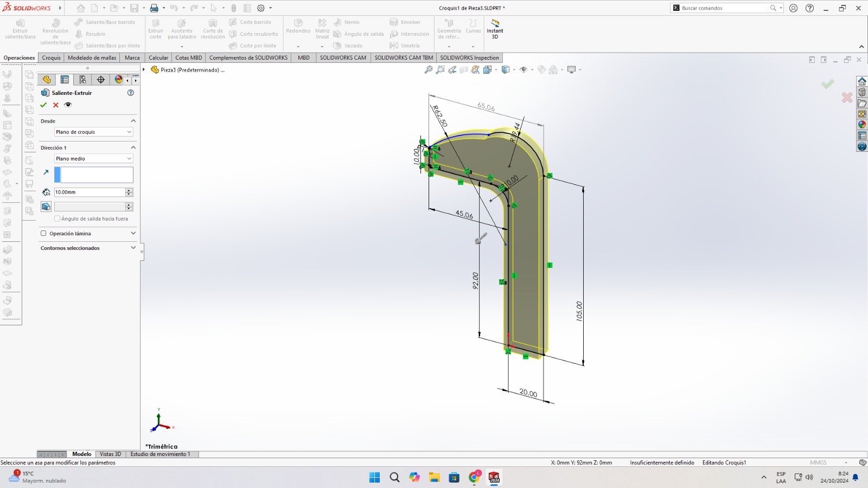This screenshot has height=488, width=868.
Task: Toggle detailed preview eye icon
Action: [x=68, y=105]
